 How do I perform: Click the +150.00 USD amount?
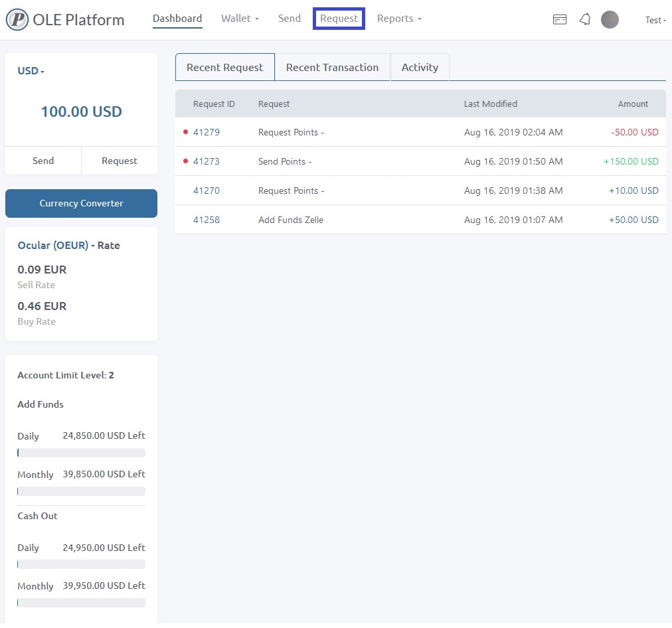pyautogui.click(x=631, y=161)
